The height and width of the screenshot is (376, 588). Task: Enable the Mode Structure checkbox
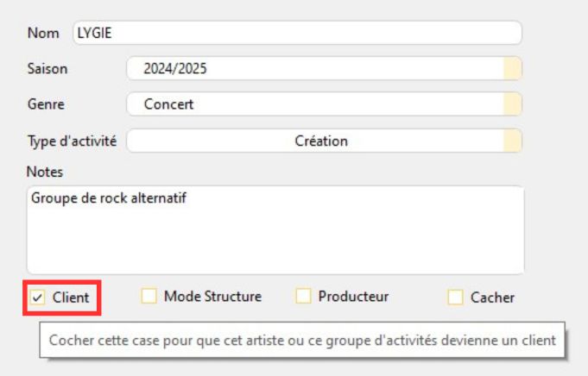pos(149,297)
